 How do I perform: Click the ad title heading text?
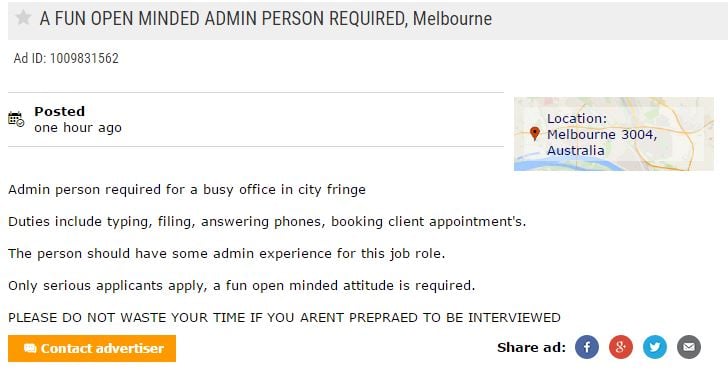266,19
